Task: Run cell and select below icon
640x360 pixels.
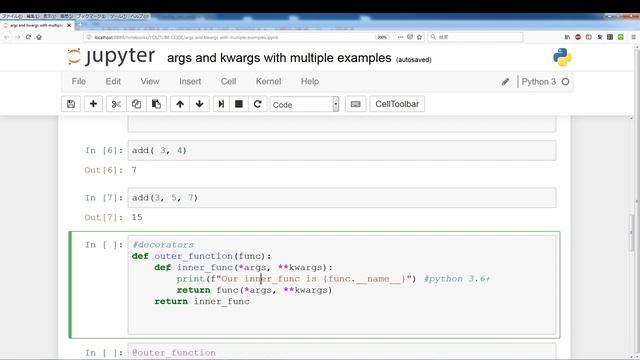Action: pyautogui.click(x=221, y=104)
